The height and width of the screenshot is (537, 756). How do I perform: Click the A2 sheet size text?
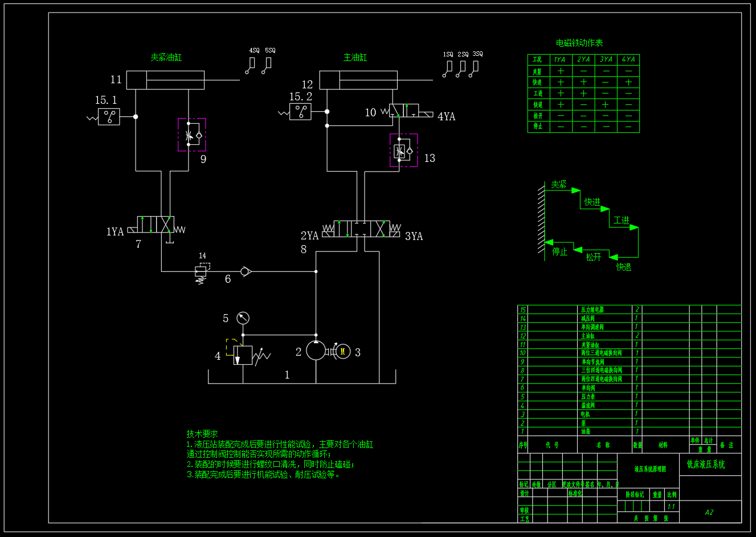pyautogui.click(x=709, y=512)
